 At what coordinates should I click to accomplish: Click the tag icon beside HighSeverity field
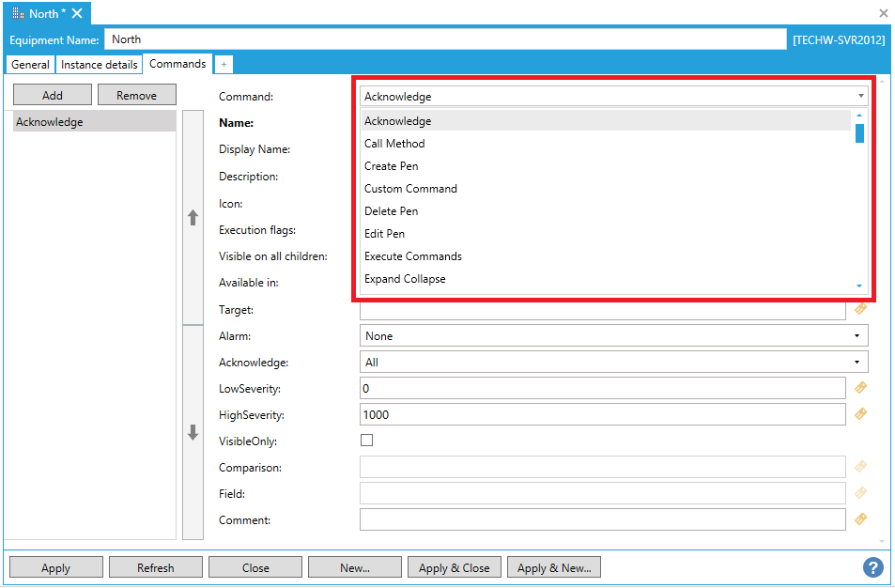click(860, 414)
